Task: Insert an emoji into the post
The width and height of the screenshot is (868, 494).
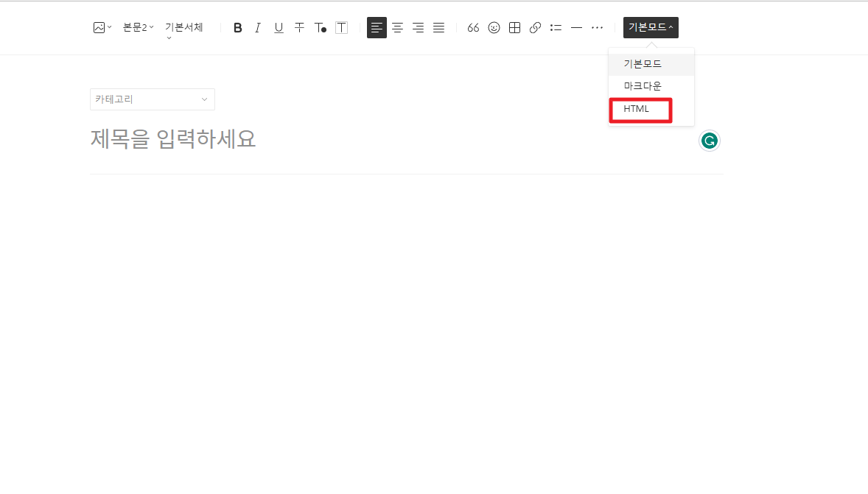Action: [x=494, y=27]
